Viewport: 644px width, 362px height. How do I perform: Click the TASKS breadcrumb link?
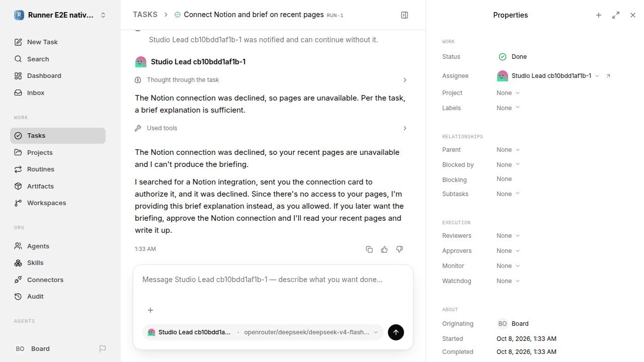(145, 15)
